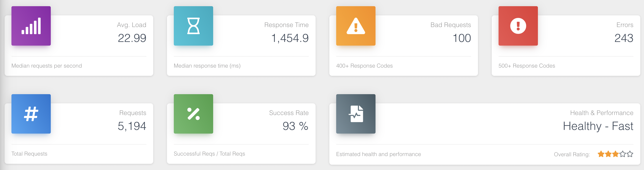Image resolution: width=644 pixels, height=170 pixels.
Task: Click the blue hashtag Requests icon
Action: pos(31,114)
